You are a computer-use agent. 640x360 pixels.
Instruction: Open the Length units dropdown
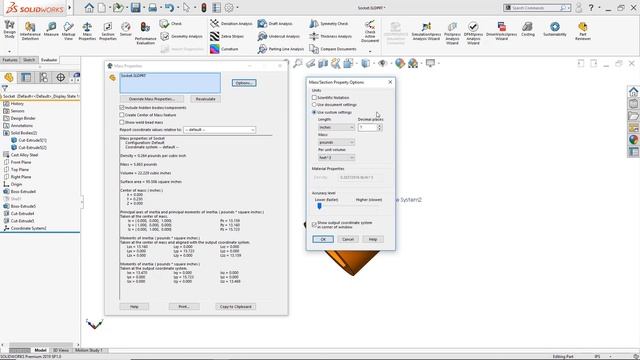coord(336,127)
